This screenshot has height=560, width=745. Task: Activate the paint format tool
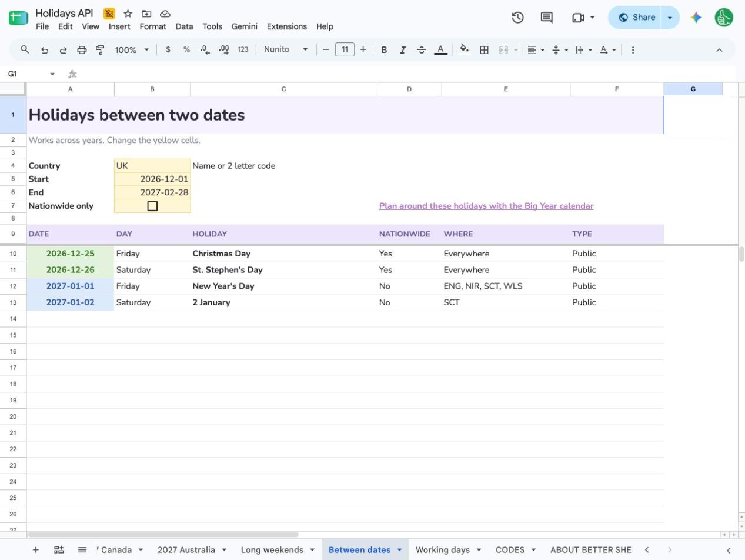tap(100, 50)
